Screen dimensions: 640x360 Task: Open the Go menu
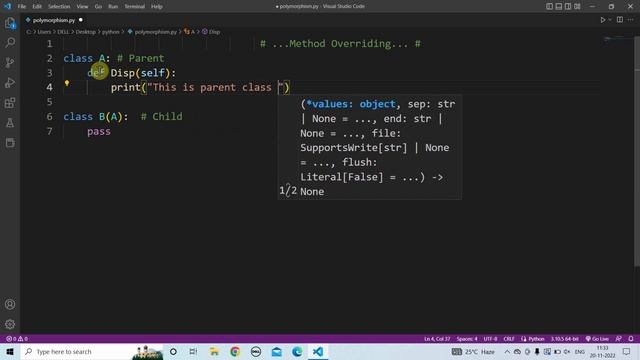click(98, 7)
